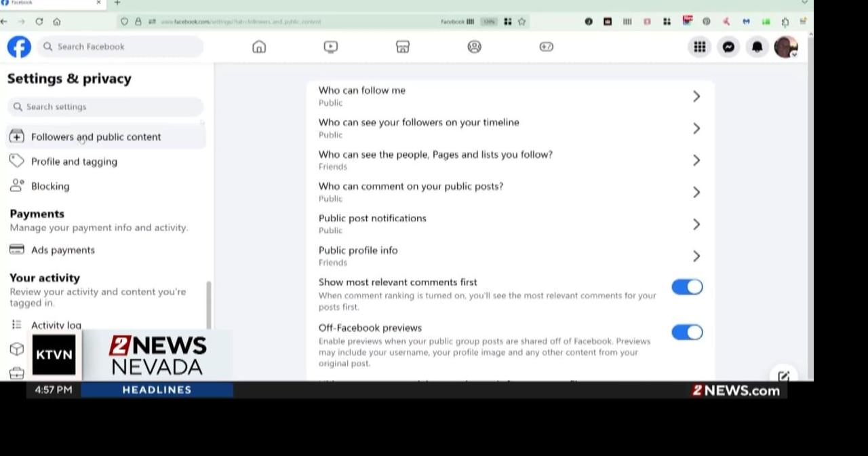Screen dimensions: 868x456
Task: Open the Groups icon in top navigation
Action: coord(475,47)
